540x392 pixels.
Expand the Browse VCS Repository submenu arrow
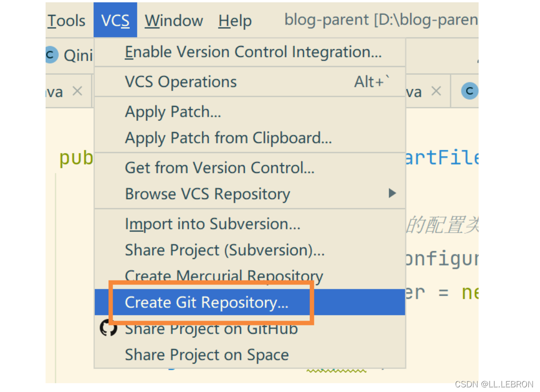pos(392,193)
